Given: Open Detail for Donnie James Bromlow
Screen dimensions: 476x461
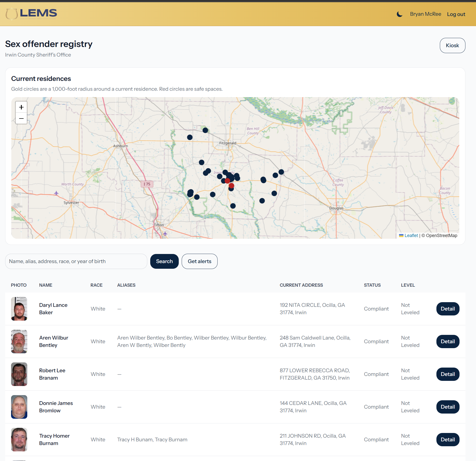Looking at the screenshot, I should [448, 407].
